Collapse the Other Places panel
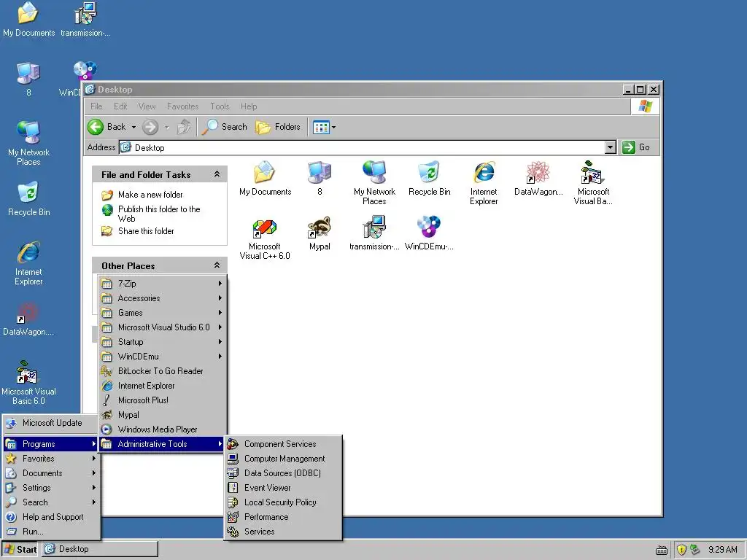The width and height of the screenshot is (747, 560). (217, 265)
